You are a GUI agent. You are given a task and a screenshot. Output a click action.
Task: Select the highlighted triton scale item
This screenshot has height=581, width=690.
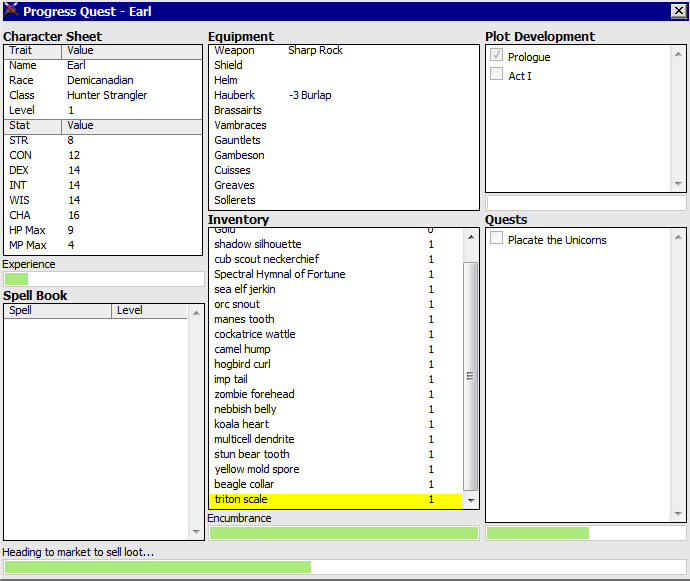[x=336, y=500]
